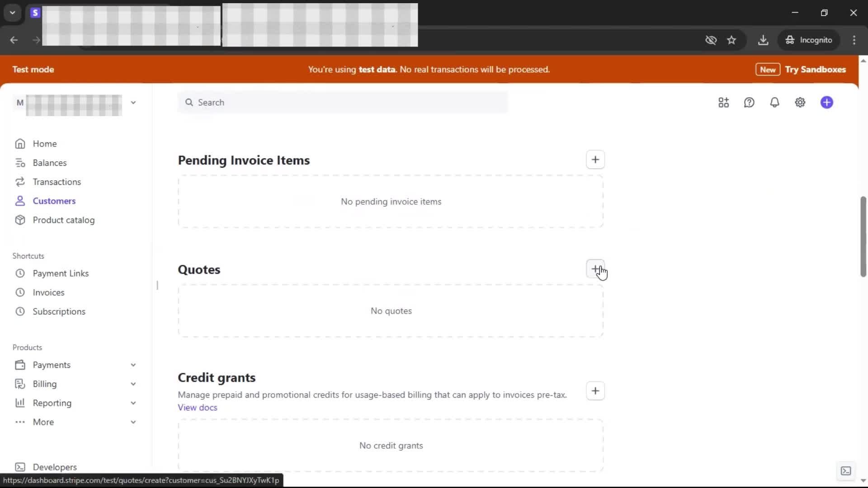This screenshot has height=488, width=868.
Task: Open the account switcher dropdown
Action: click(x=133, y=103)
